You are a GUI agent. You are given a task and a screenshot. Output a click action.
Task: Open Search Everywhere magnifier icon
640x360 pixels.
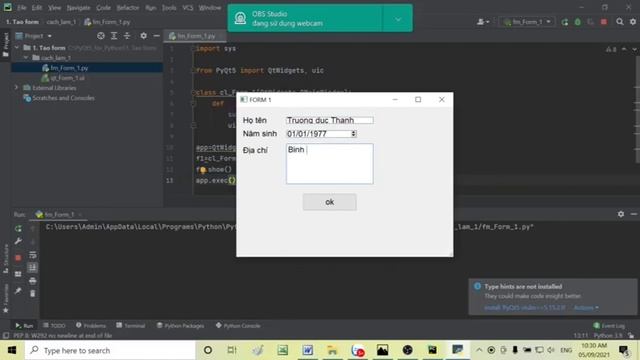pyautogui.click(x=620, y=22)
